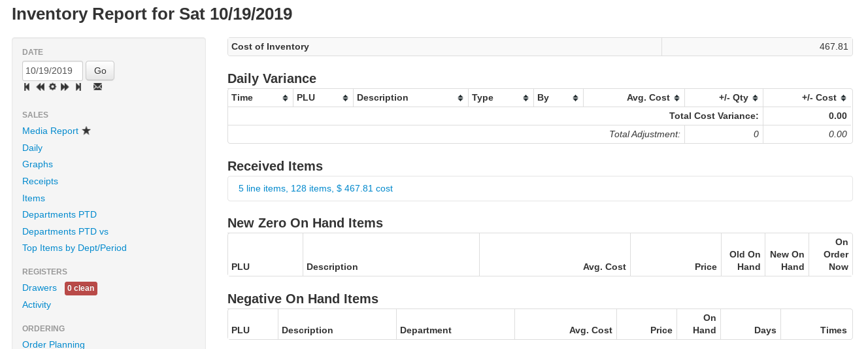Viewport: 868px width, 349px height.
Task: Open the Graphs sales report
Action: coord(37,165)
